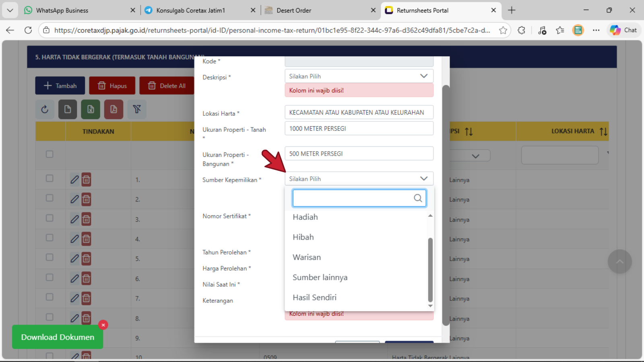Click the Excel export icon
This screenshot has height=362, width=644.
91,109
